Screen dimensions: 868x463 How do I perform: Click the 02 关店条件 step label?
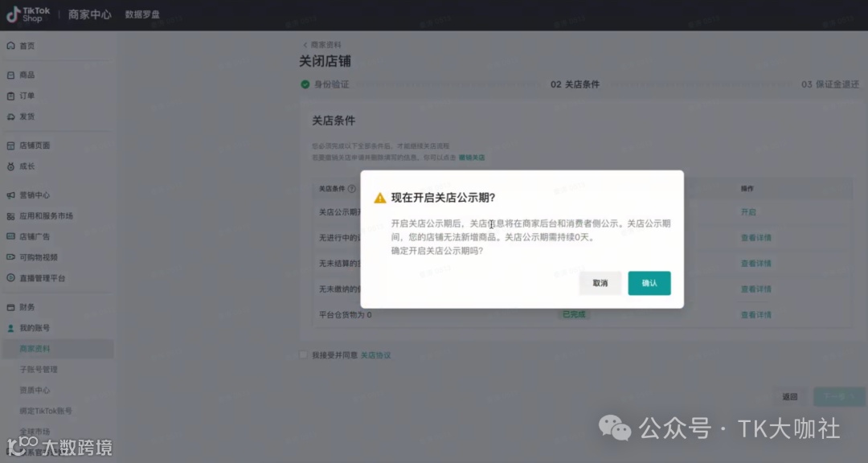575,84
